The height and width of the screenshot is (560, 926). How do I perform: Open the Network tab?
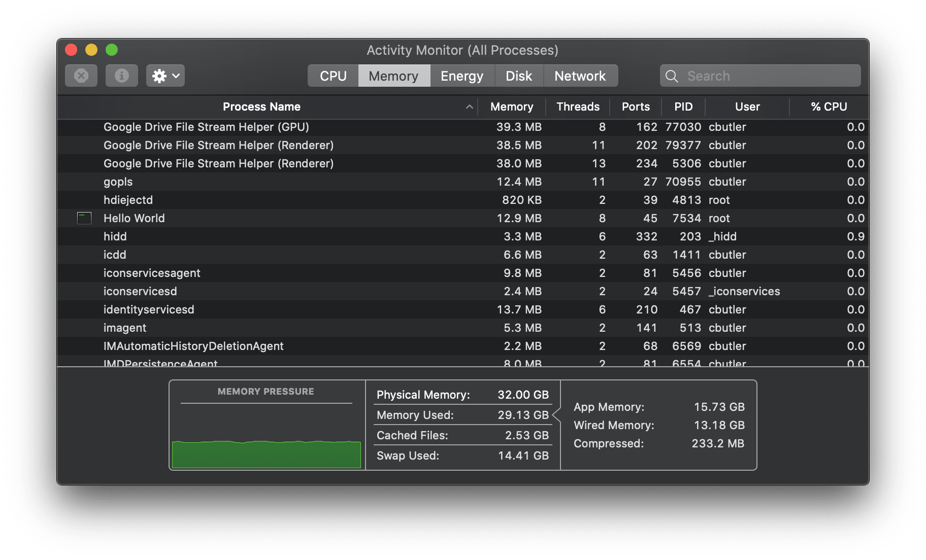coord(580,76)
